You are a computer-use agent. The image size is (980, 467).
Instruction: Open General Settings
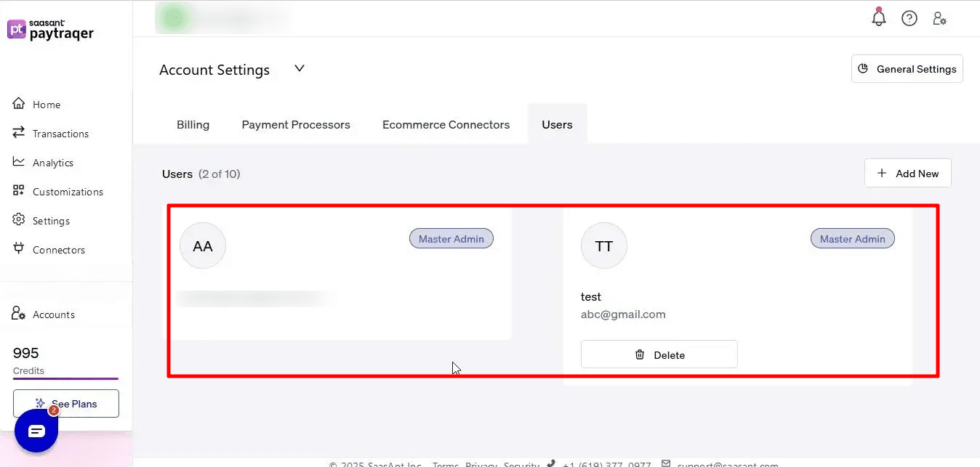(x=907, y=68)
